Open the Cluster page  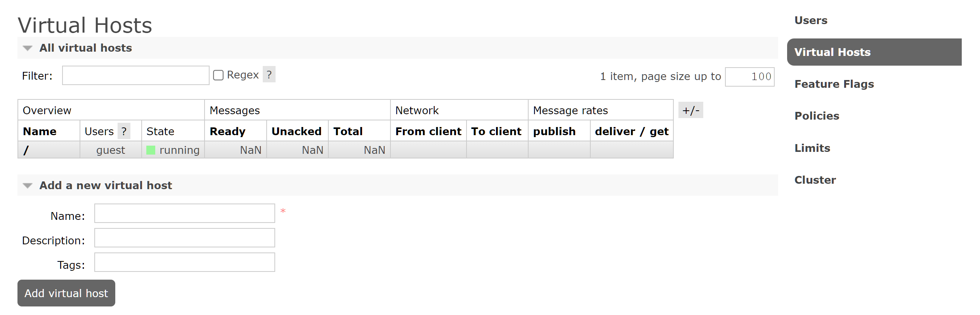coord(815,180)
